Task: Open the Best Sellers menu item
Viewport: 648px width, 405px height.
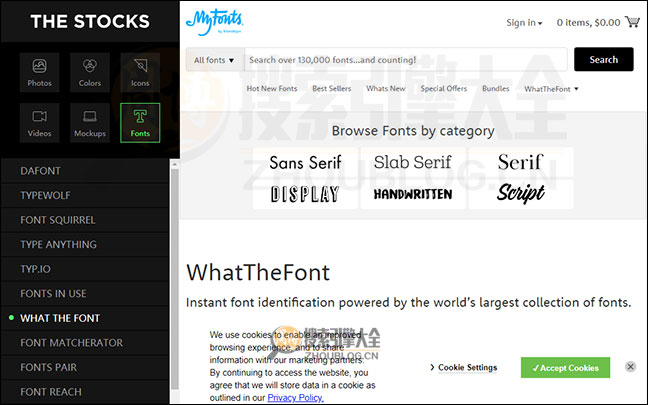Action: [331, 89]
